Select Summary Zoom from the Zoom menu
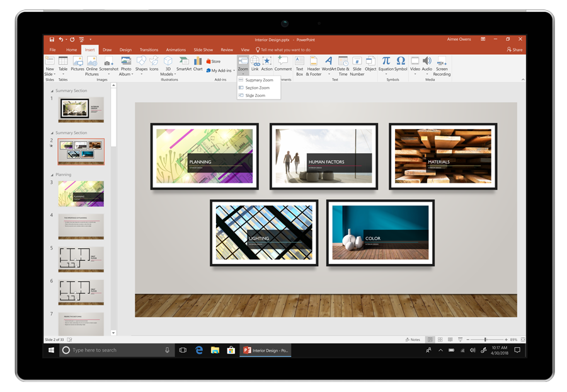 click(x=260, y=81)
